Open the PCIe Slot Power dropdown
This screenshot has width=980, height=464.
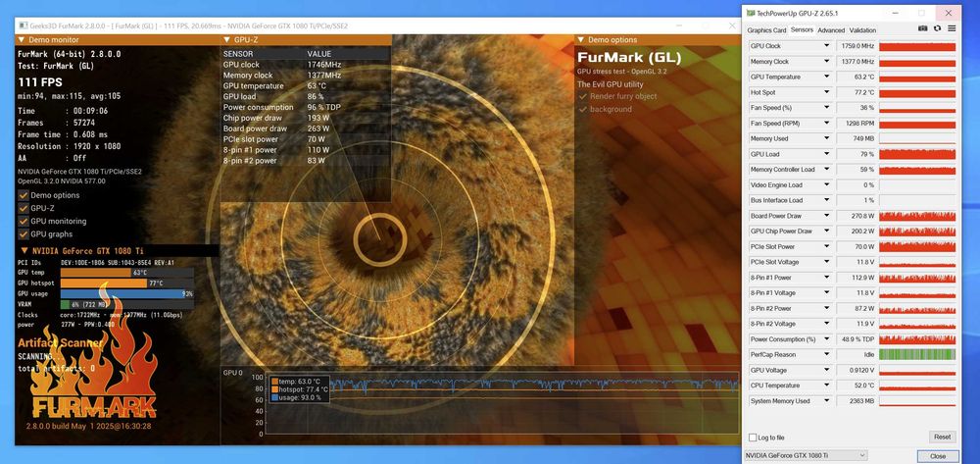click(x=827, y=247)
